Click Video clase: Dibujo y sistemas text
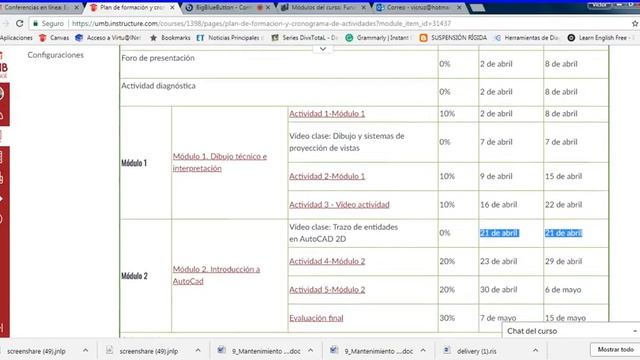The image size is (640, 360). (347, 142)
